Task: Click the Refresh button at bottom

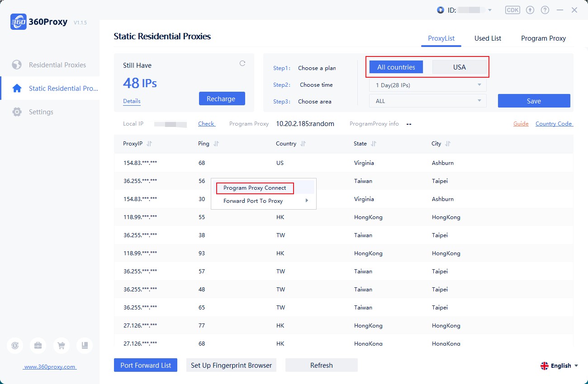Action: point(322,365)
